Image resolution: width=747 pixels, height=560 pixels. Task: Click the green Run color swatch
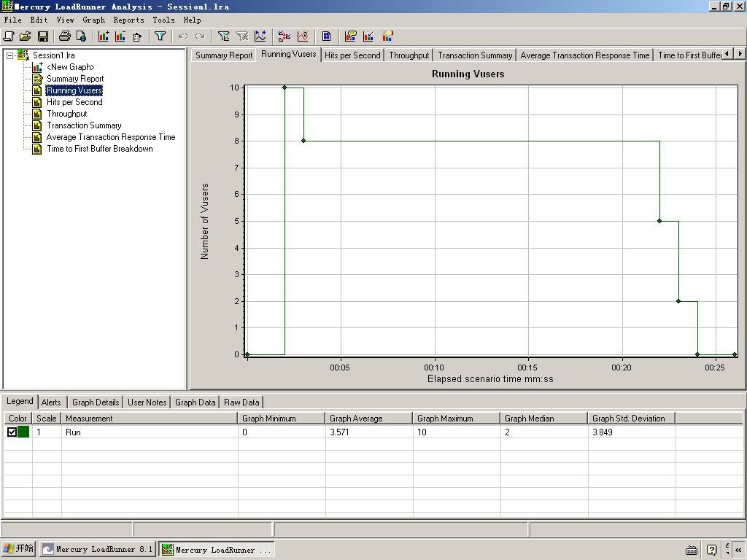[23, 432]
